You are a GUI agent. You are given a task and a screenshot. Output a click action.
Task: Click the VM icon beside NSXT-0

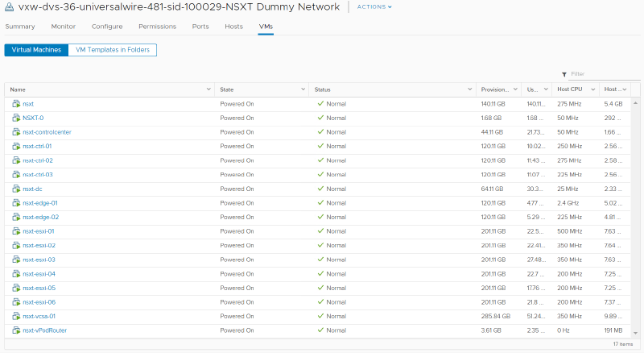click(16, 118)
